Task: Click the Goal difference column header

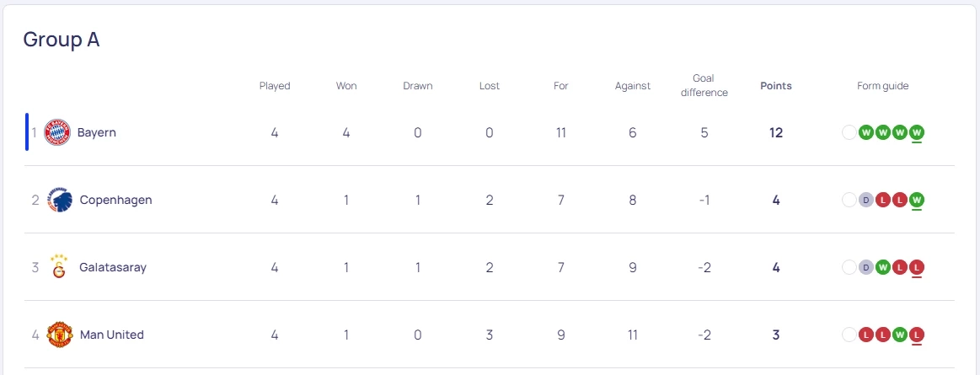Action: (704, 85)
